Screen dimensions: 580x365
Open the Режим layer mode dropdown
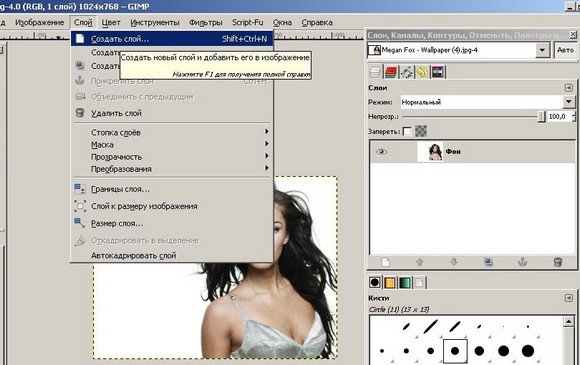(488, 102)
